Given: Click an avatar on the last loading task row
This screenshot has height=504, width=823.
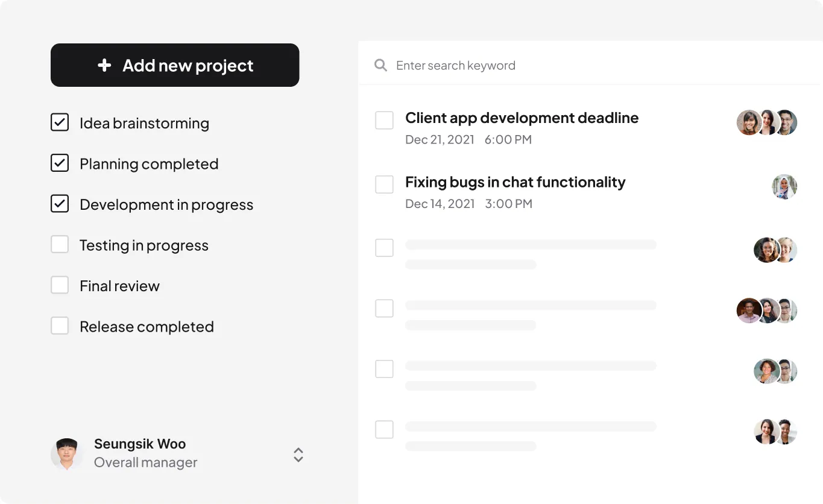Looking at the screenshot, I should tap(775, 432).
